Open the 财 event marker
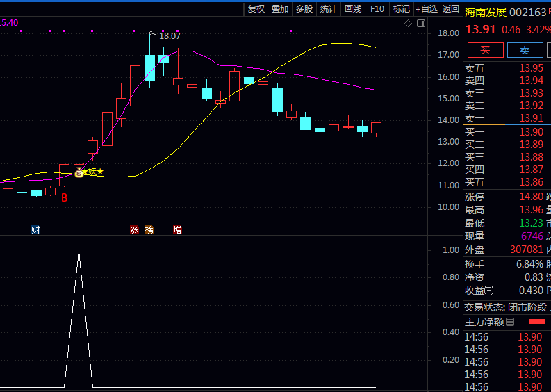 35,229
